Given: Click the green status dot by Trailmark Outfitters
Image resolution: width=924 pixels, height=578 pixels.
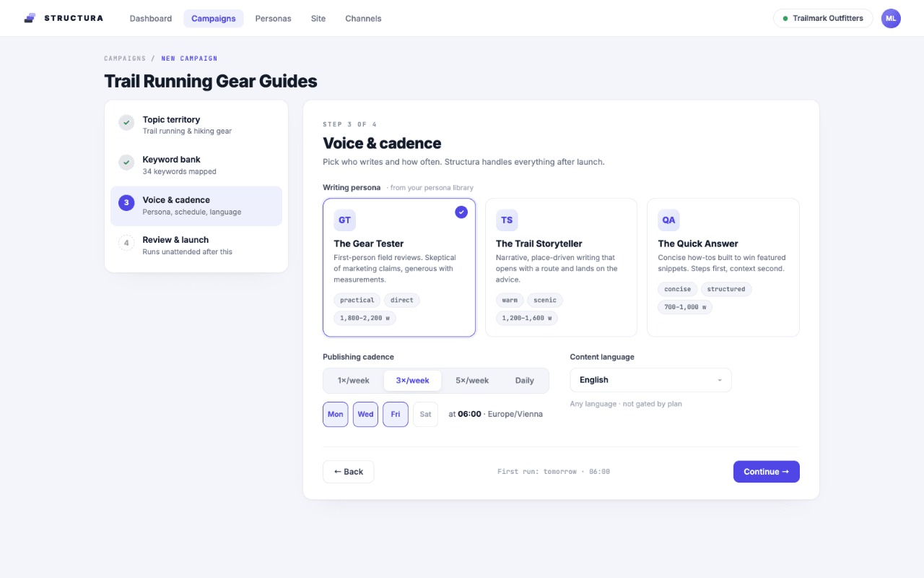Looking at the screenshot, I should coord(785,19).
